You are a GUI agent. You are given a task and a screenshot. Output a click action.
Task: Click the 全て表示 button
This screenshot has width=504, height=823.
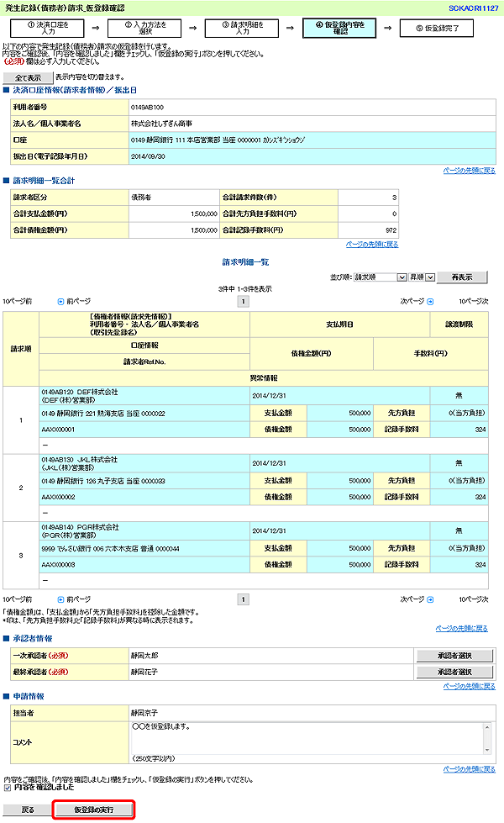coord(28,77)
